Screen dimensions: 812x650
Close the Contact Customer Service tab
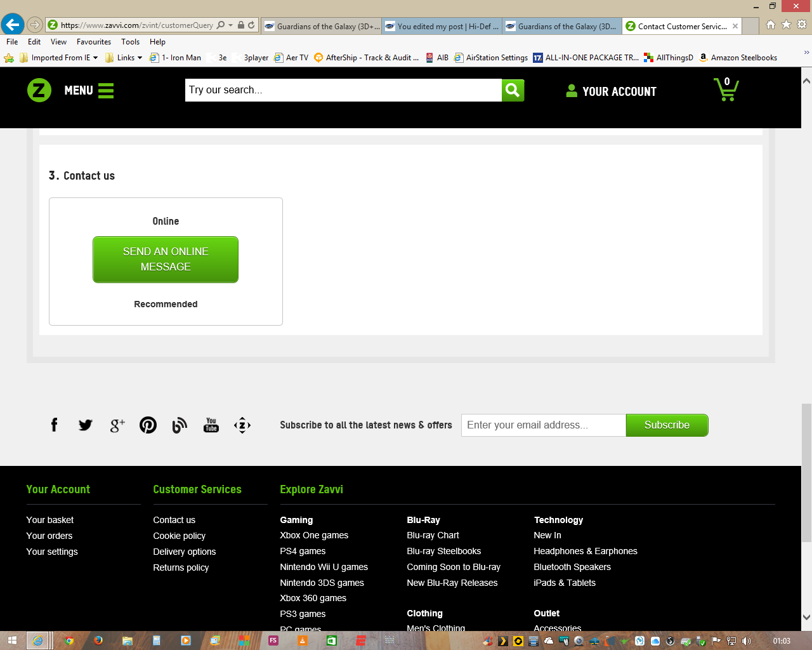[735, 26]
